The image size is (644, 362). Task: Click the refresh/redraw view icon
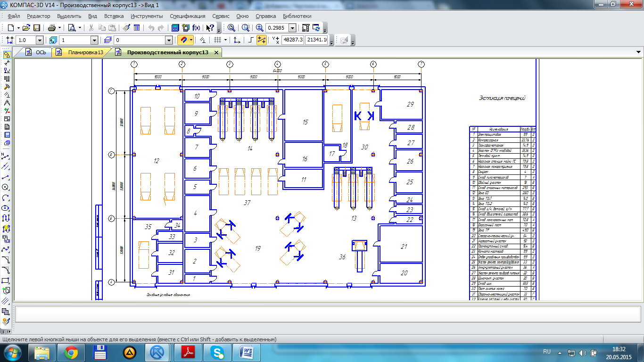316,28
